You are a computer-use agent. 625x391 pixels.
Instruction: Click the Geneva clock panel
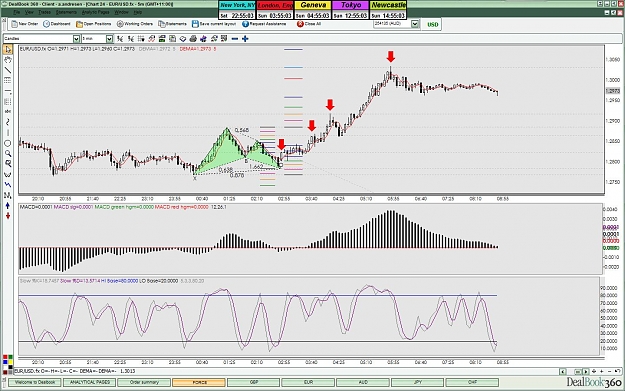point(313,10)
